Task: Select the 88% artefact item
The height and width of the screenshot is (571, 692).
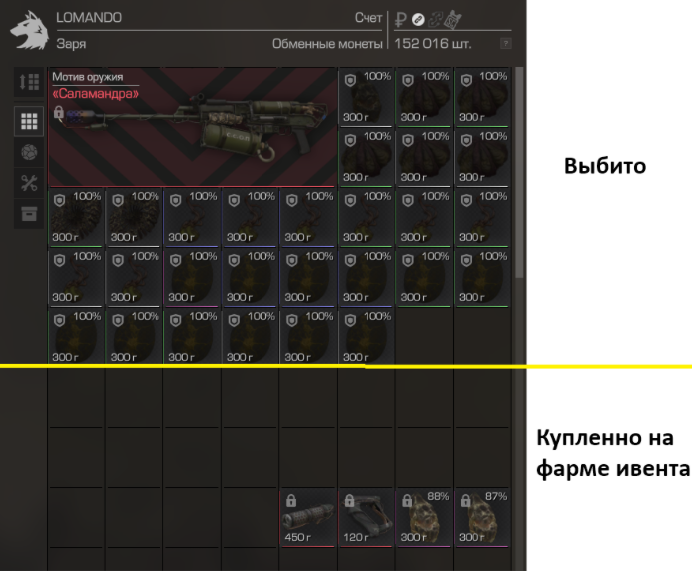Action: point(424,518)
